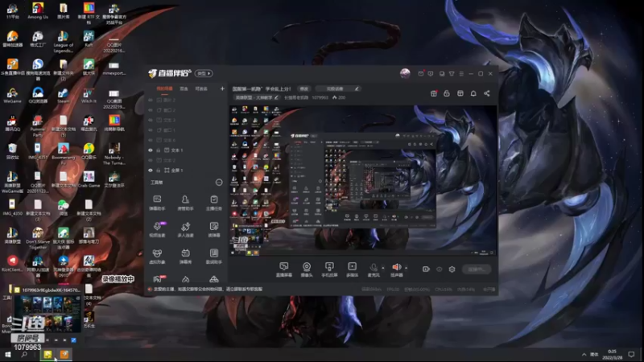The width and height of the screenshot is (644, 362).
Task: Mute the 扬声器 speaker
Action: (x=396, y=269)
